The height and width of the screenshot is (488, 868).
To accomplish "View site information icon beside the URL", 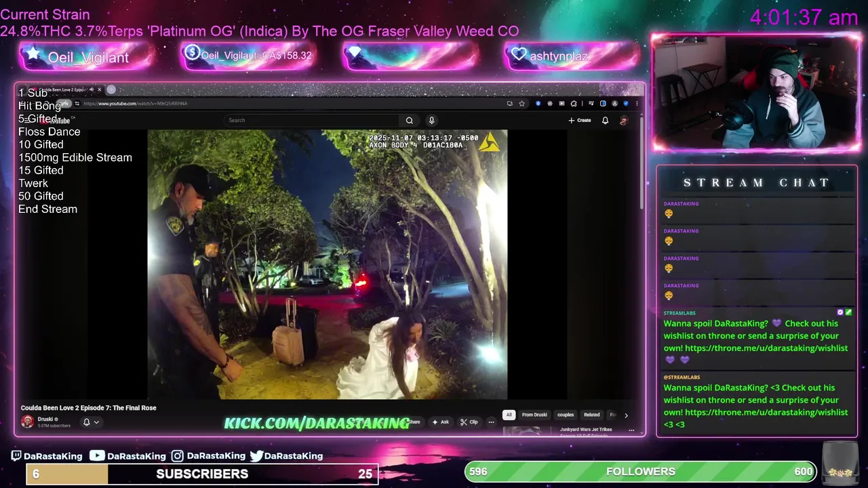I will coord(77,104).
